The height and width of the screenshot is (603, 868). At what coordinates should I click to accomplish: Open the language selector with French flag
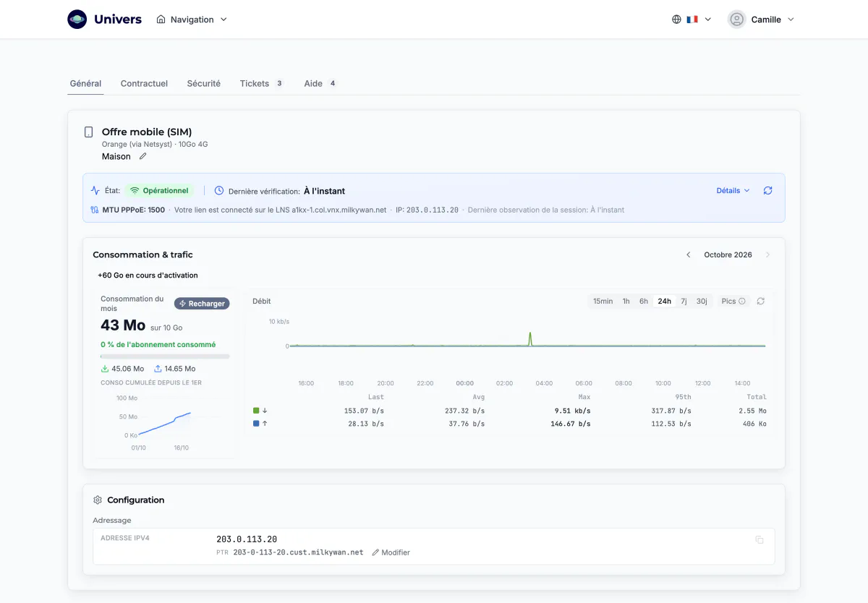tap(692, 20)
